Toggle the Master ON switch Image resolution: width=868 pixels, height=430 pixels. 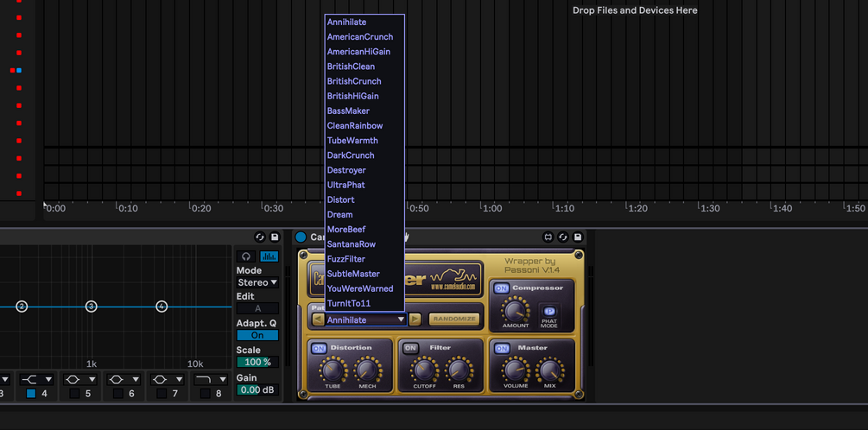[x=502, y=348]
